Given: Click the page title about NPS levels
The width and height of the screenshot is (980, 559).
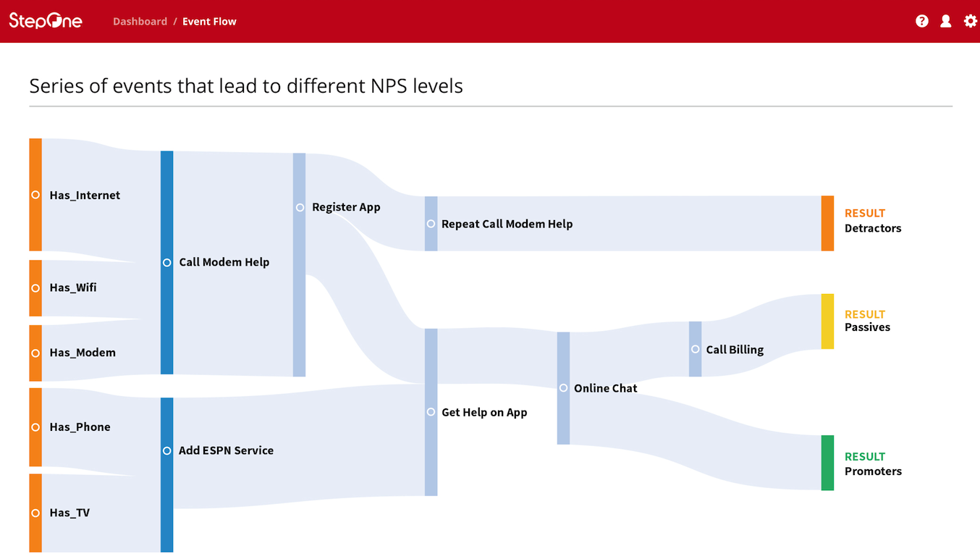Looking at the screenshot, I should tap(246, 86).
